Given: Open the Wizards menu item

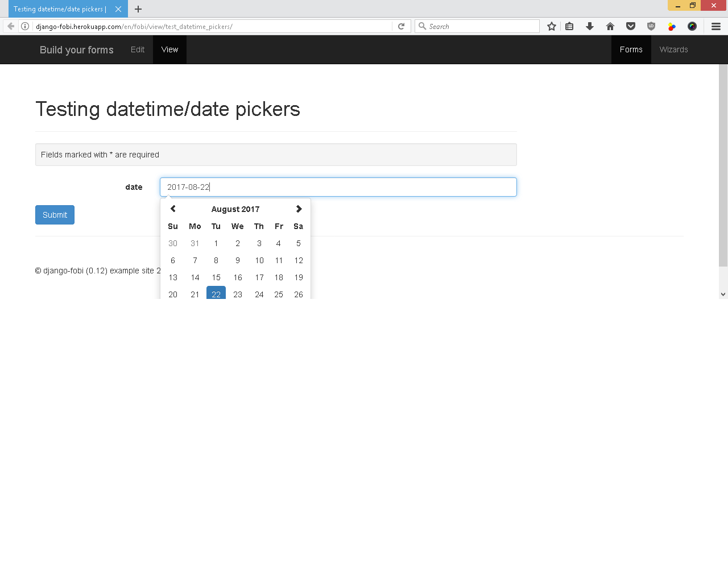Looking at the screenshot, I should (x=674, y=49).
